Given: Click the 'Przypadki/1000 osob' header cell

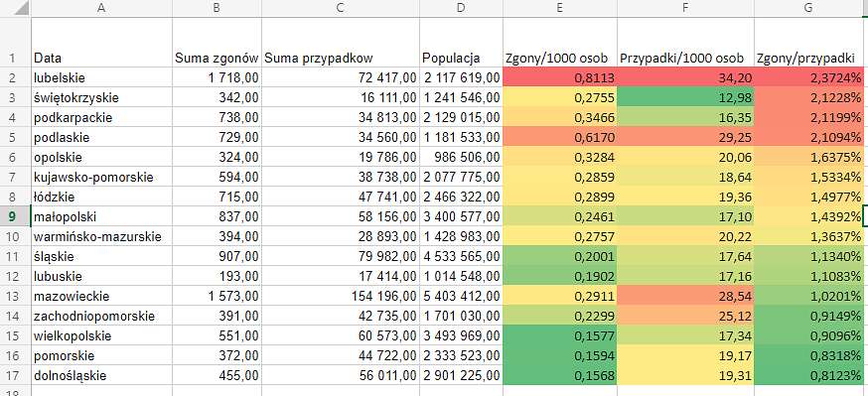Looking at the screenshot, I should [685, 43].
